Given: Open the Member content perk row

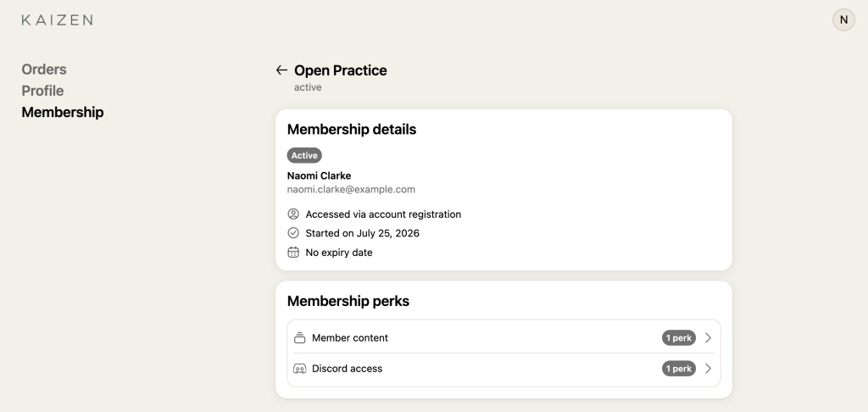Looking at the screenshot, I should 504,337.
